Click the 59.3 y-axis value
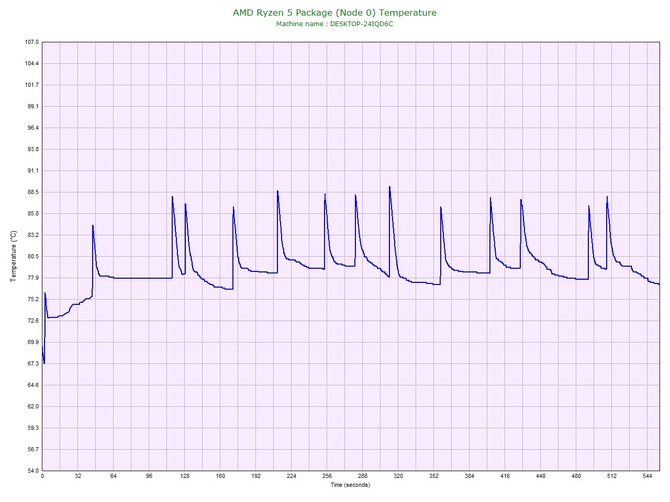 [x=32, y=428]
